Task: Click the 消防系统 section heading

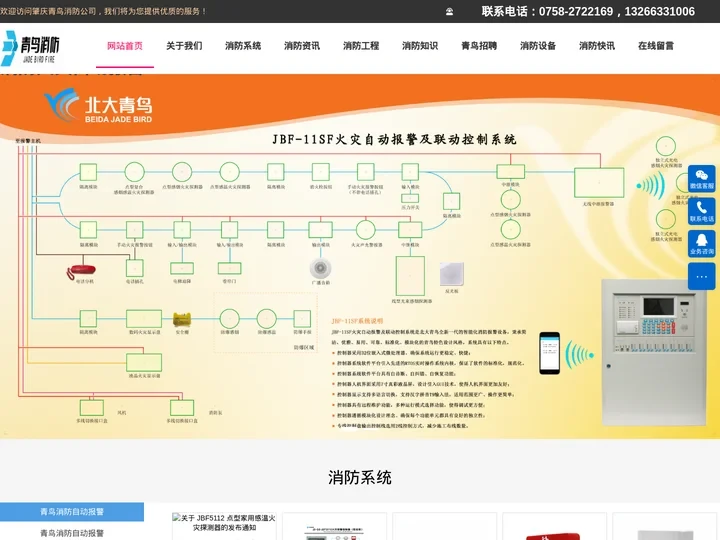Action: pos(360,478)
